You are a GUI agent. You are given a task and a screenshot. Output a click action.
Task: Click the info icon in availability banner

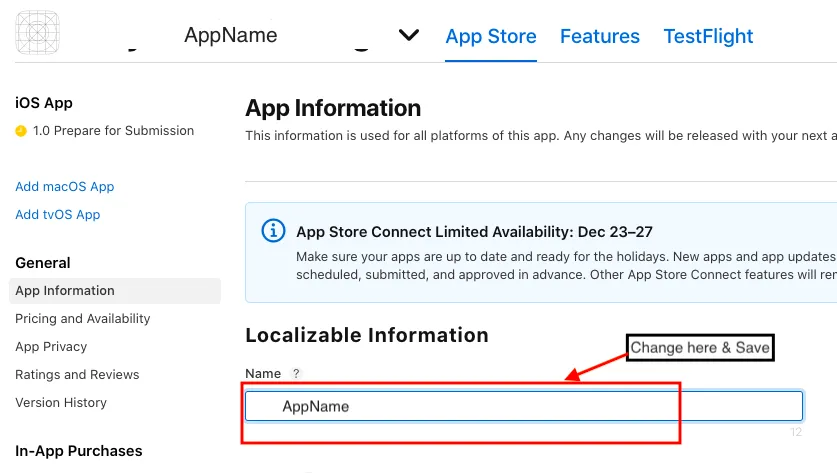pyautogui.click(x=273, y=231)
